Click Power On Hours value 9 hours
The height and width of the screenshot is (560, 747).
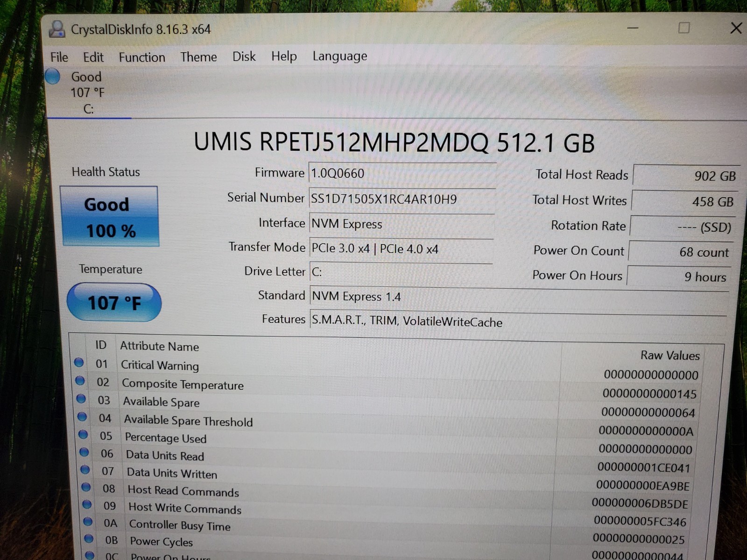tap(678, 277)
